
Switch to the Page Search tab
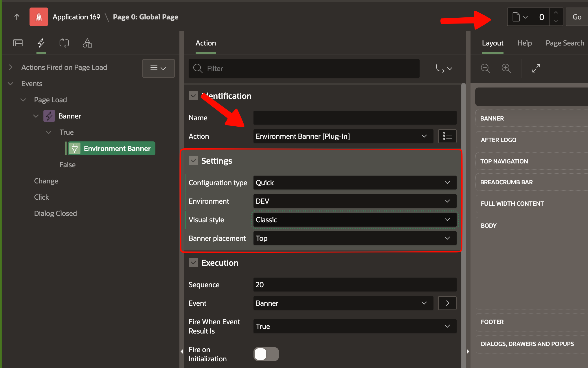pyautogui.click(x=565, y=43)
